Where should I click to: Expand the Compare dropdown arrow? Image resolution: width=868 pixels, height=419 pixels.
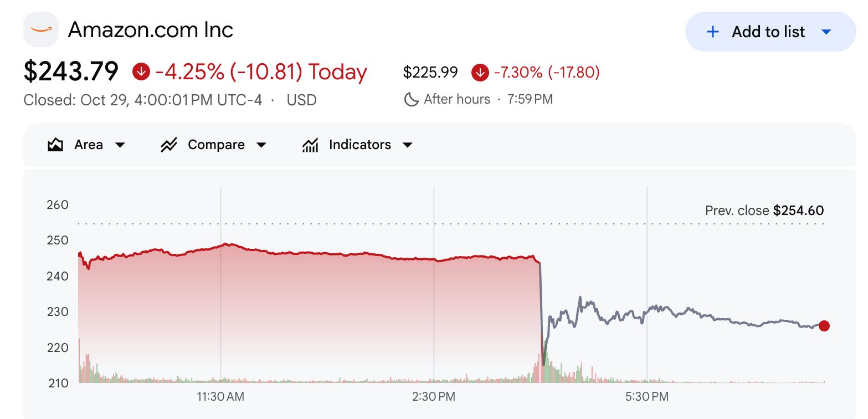[261, 145]
